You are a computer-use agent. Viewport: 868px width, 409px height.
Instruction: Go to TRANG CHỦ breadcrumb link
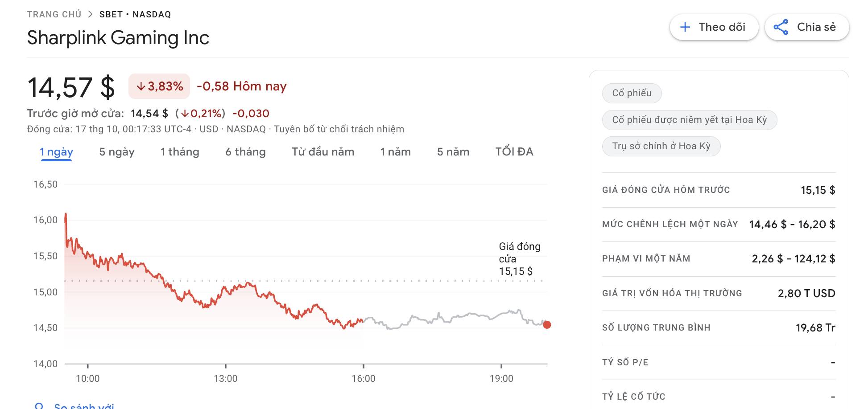(54, 14)
